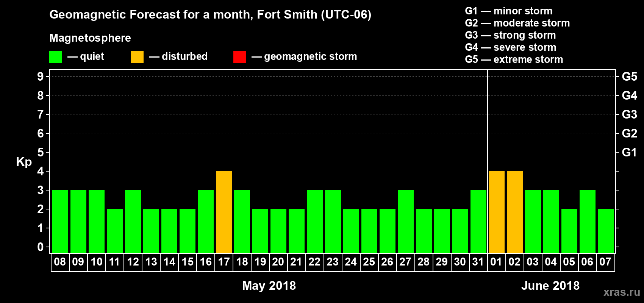The height and width of the screenshot is (303, 644).
Task: Click the green bar for May 31
Action: [x=478, y=222]
